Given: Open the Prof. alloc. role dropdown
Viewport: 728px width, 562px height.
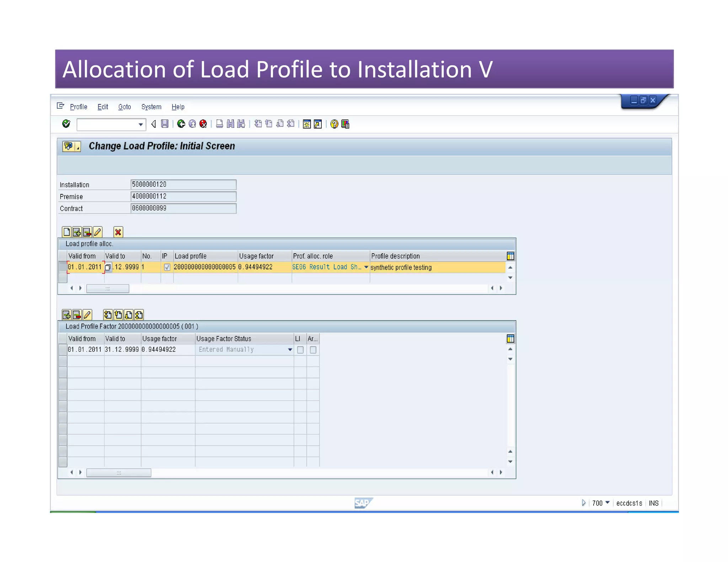Looking at the screenshot, I should tap(366, 267).
